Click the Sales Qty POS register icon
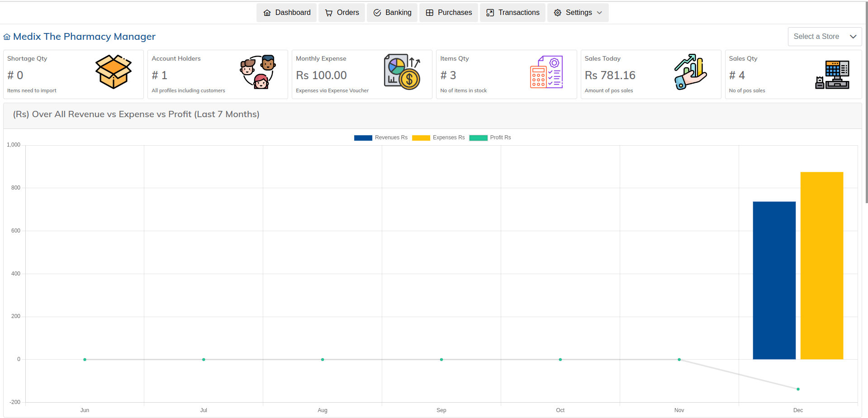Viewport: 868px width, 418px height. point(833,74)
